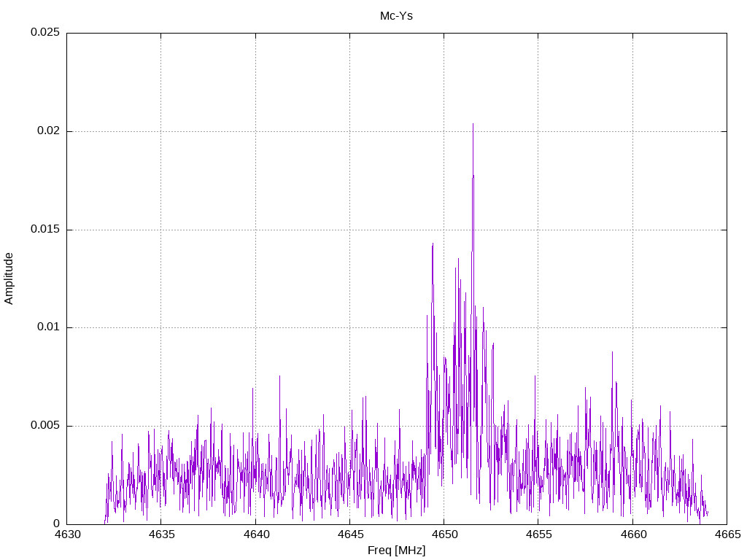
Task: Click the vertical Amplitude y-axis label
Action: point(9,278)
